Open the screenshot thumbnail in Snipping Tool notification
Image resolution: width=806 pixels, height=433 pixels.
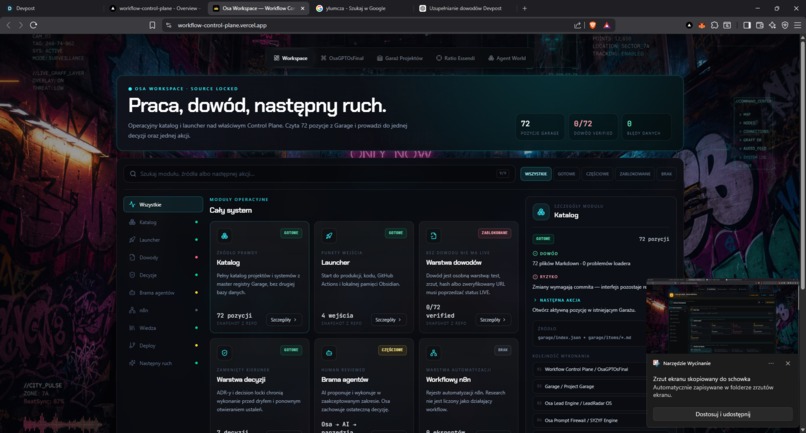723,316
